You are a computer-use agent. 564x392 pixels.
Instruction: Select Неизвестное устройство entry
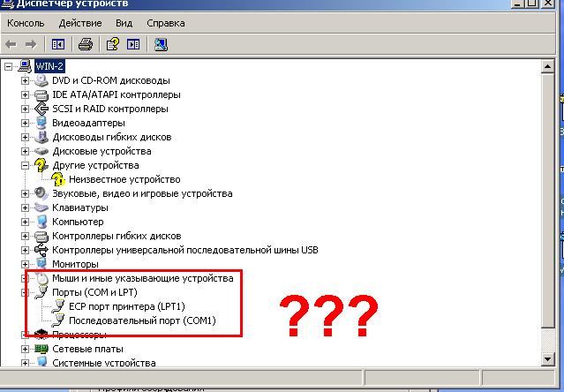pyautogui.click(x=124, y=179)
